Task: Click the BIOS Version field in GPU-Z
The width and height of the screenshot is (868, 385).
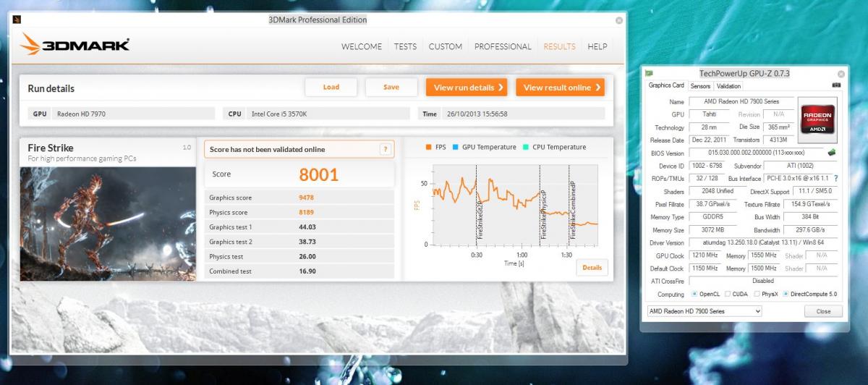Action: point(757,153)
